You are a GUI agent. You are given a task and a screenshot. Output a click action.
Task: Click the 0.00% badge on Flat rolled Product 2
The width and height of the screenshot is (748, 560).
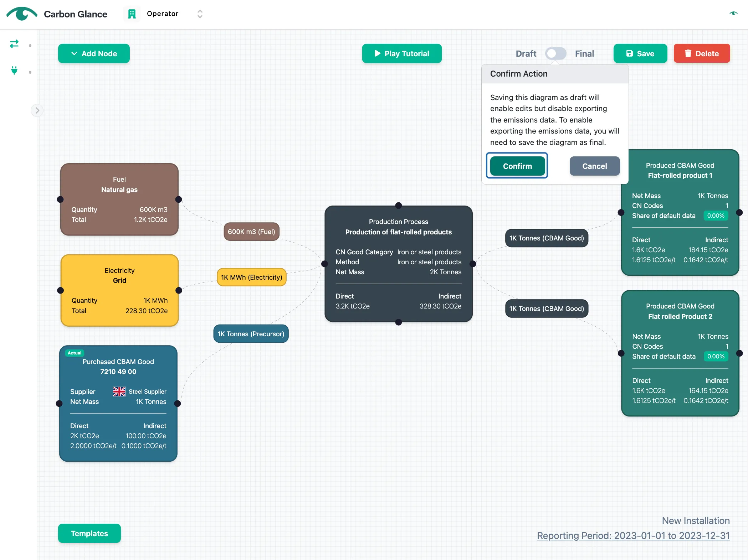pyautogui.click(x=716, y=356)
